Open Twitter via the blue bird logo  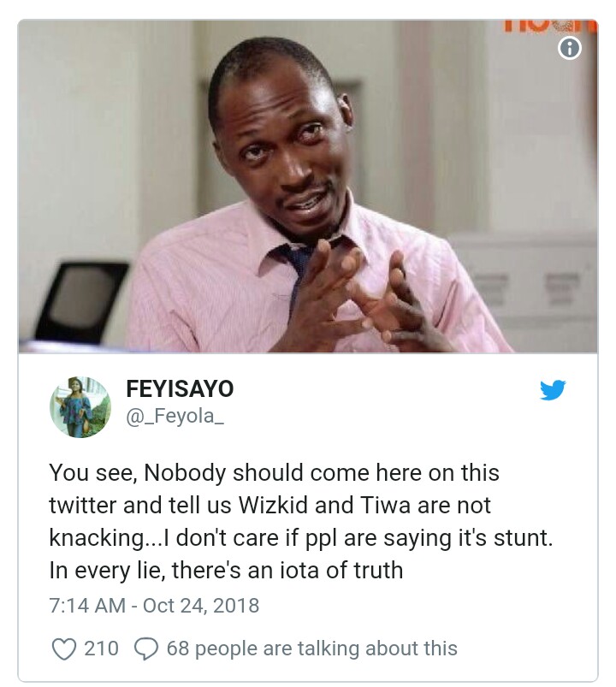553,389
